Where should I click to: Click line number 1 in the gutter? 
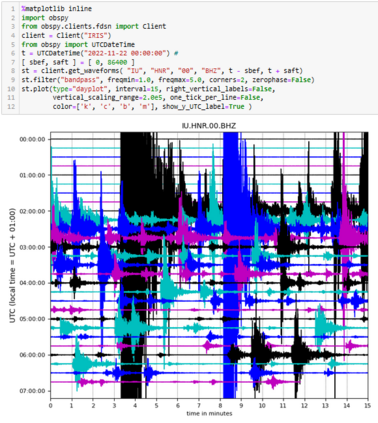[x=13, y=9]
